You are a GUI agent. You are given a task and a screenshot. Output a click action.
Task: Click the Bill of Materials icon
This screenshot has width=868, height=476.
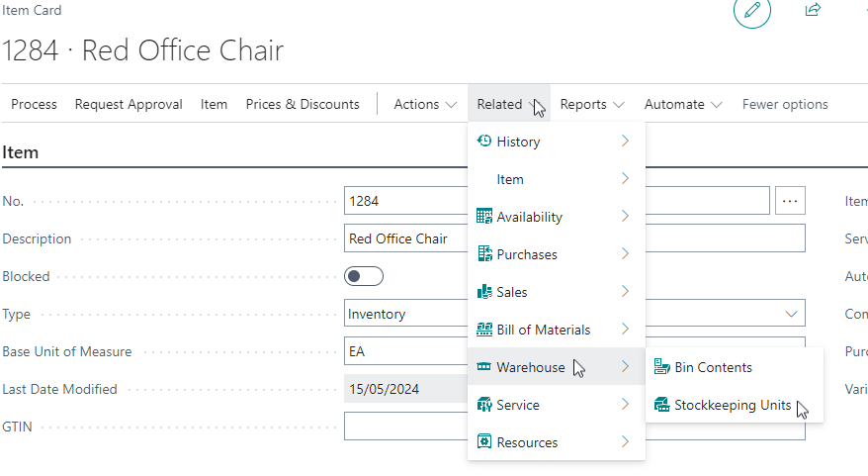[x=484, y=330]
